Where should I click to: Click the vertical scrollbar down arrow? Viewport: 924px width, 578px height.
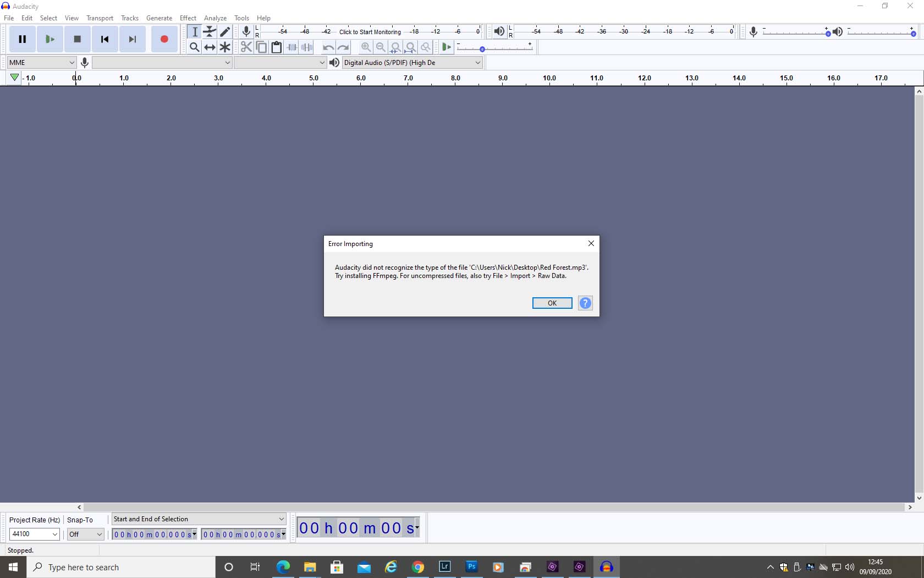click(919, 498)
